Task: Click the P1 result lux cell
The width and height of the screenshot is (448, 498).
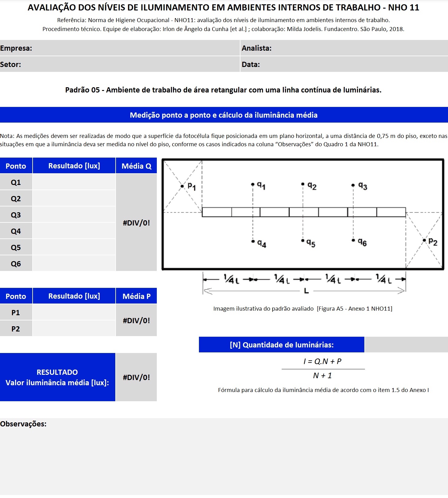Action: coord(74,312)
